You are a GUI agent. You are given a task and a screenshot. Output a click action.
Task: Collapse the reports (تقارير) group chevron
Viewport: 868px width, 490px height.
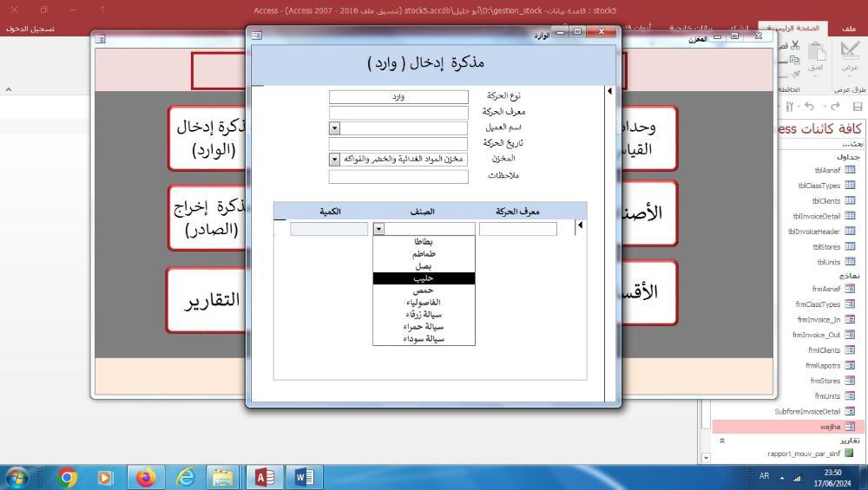(722, 441)
